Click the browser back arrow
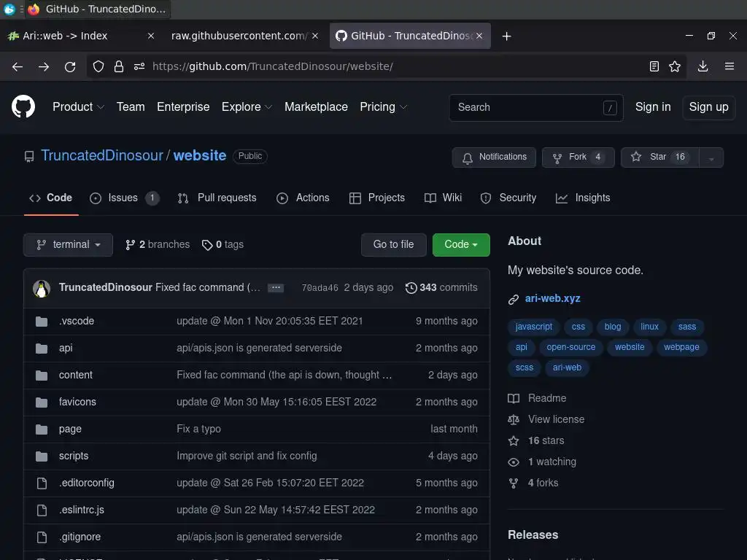 pyautogui.click(x=18, y=66)
